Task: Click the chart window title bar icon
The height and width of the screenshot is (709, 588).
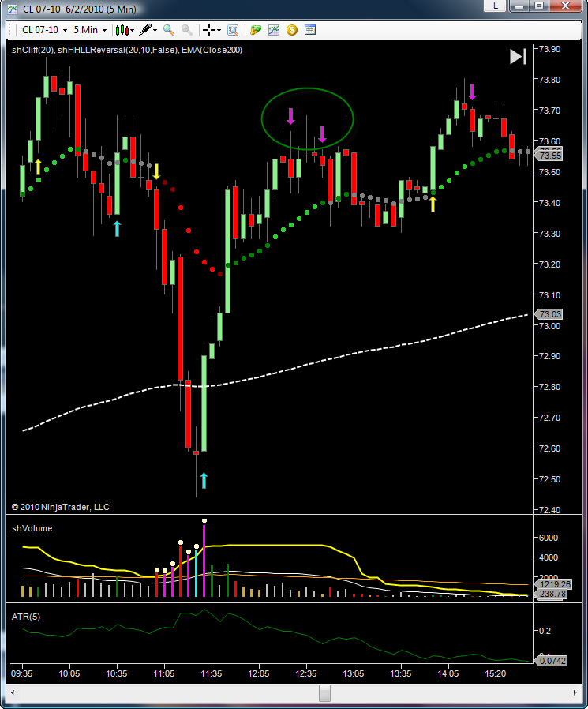Action: tap(13, 9)
